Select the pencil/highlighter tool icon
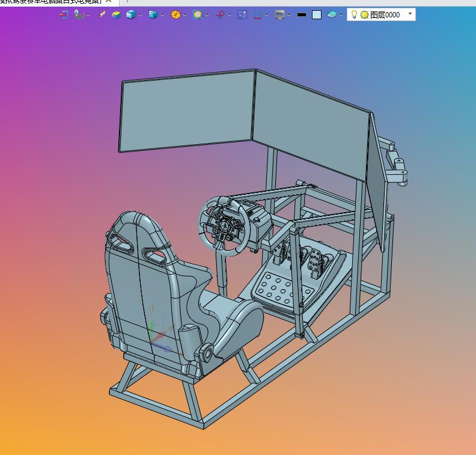The image size is (476, 455). 102,14
